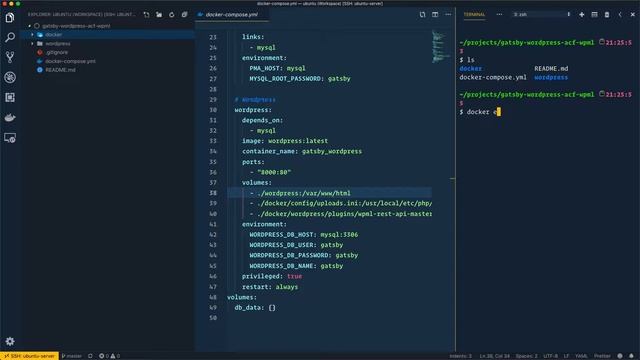Open the Extensions view

[x=10, y=97]
